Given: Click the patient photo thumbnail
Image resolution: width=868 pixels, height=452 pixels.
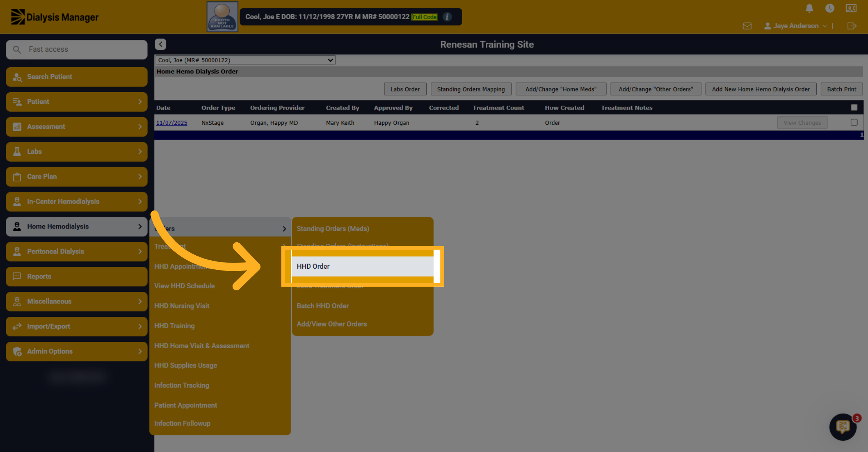Looking at the screenshot, I should [222, 17].
